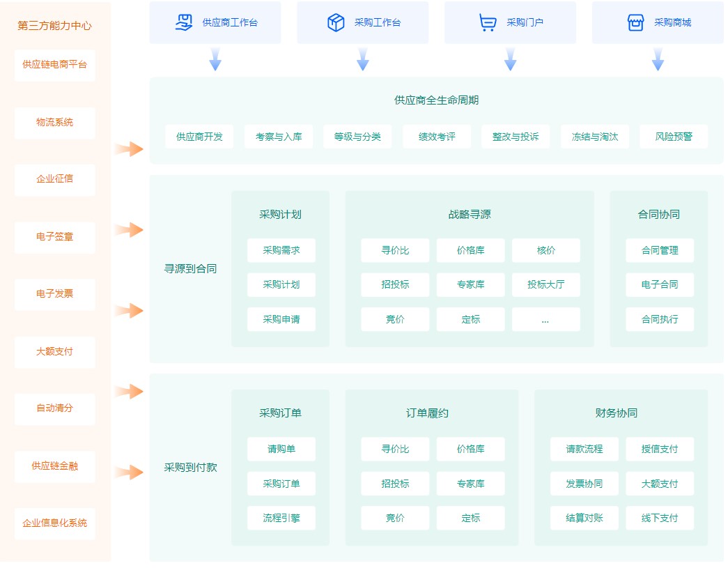Click the 寻源到合同 section label
The image size is (728, 568).
(x=190, y=268)
